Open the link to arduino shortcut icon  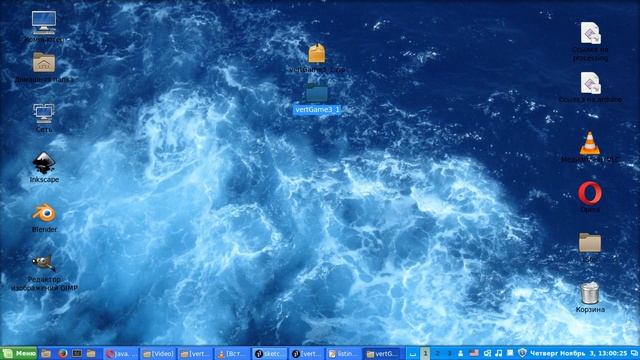[x=590, y=83]
